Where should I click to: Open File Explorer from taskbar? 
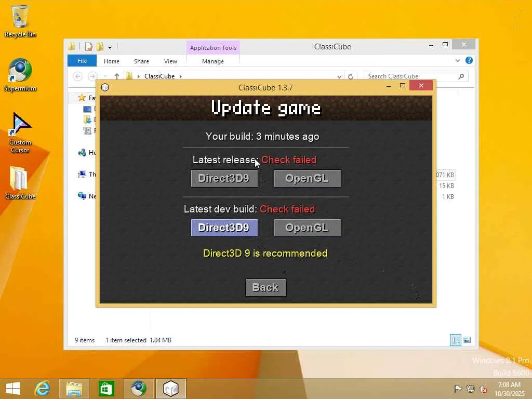click(74, 389)
